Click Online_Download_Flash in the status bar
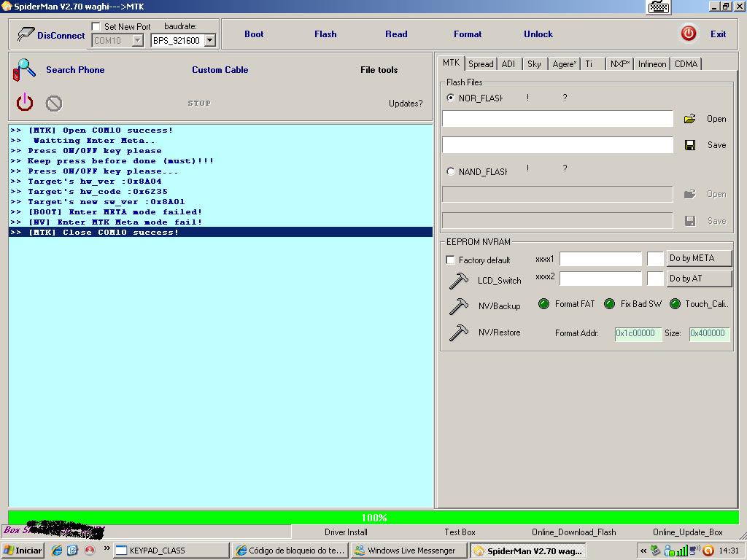747x560 pixels. pyautogui.click(x=573, y=532)
